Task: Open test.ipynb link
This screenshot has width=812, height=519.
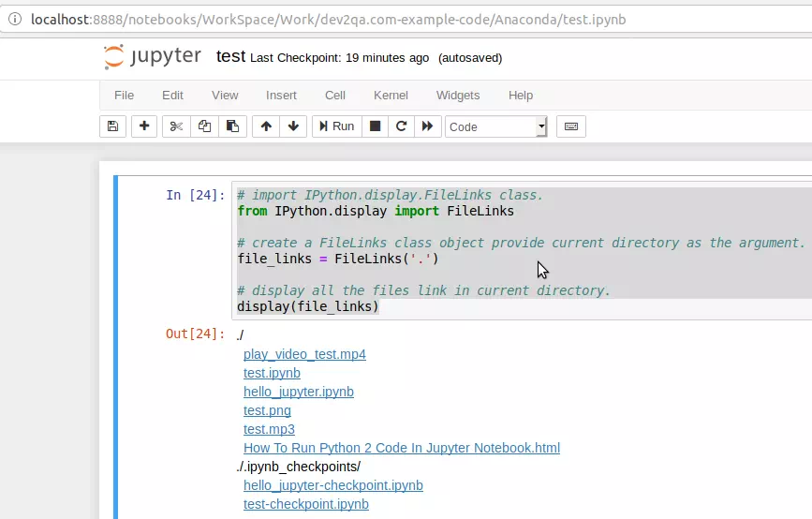Action: (x=272, y=373)
